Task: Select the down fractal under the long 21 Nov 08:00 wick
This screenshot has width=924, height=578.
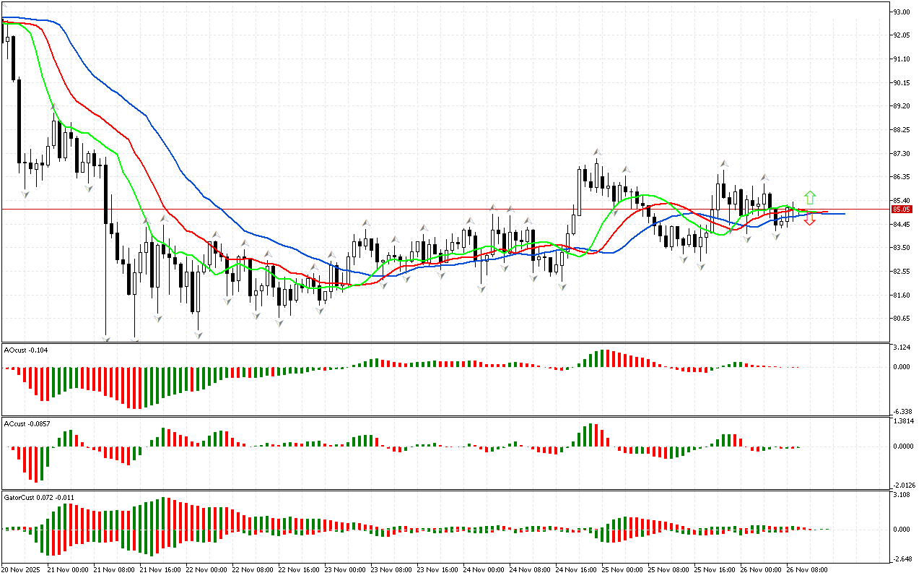Action: tap(106, 338)
